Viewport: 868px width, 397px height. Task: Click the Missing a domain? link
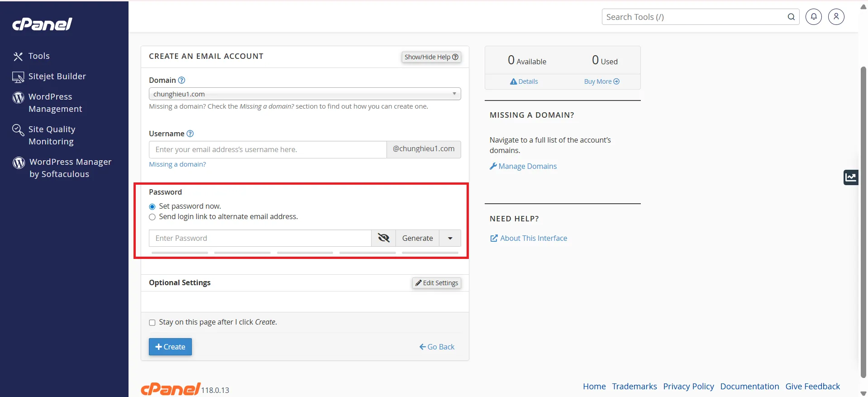click(x=177, y=164)
